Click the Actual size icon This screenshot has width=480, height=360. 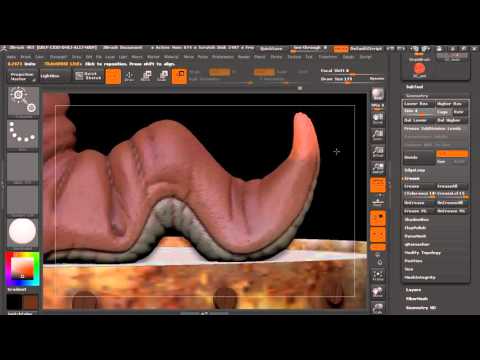[378, 151]
